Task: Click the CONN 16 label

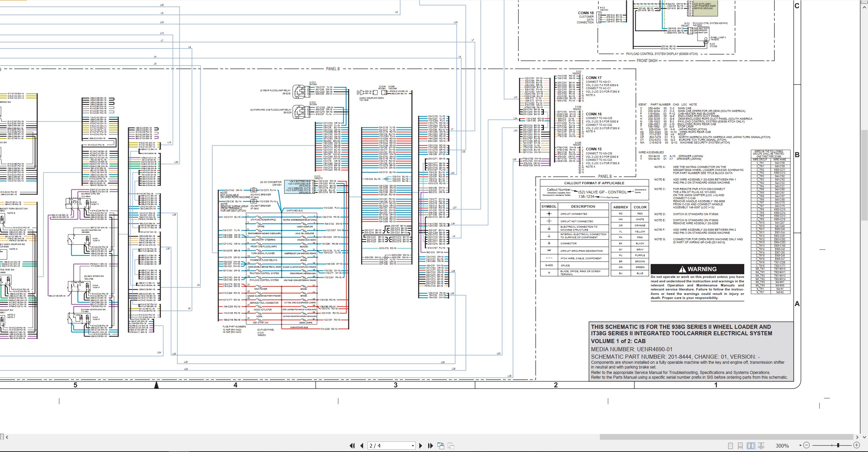Action: pos(594,114)
